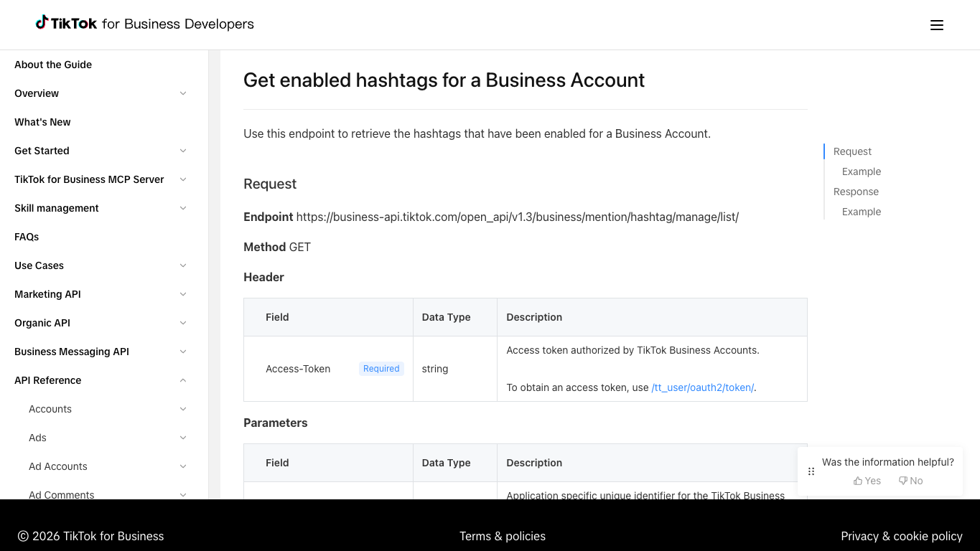Image resolution: width=980 pixels, height=551 pixels.
Task: Click the Required badge for Access-Token
Action: coord(381,369)
